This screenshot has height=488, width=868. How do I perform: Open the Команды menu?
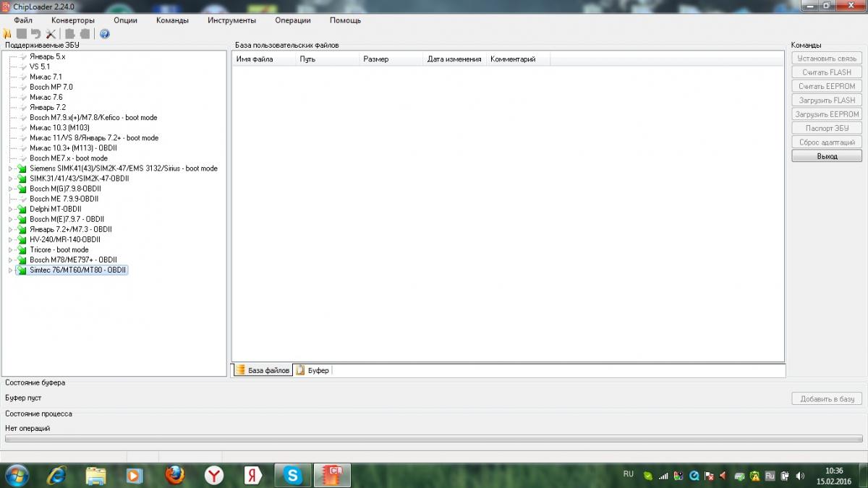(172, 20)
